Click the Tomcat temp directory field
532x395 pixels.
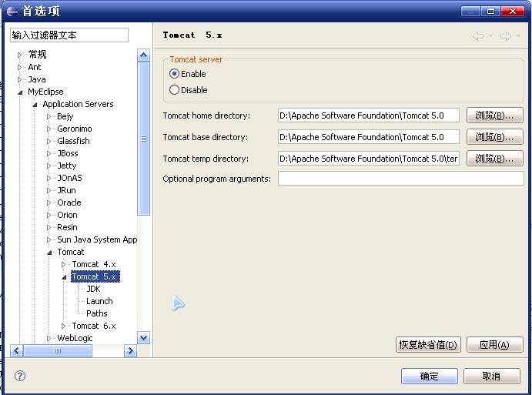[369, 159]
